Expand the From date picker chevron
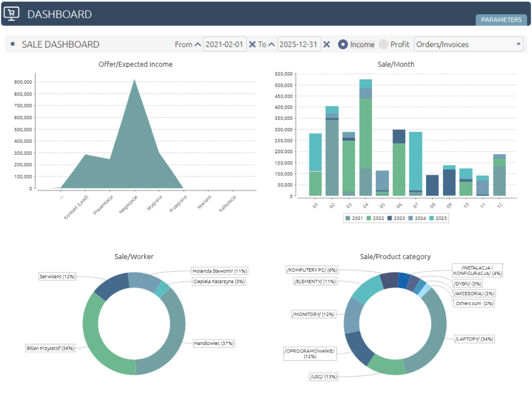Screen dimensions: 532x394 198,44
